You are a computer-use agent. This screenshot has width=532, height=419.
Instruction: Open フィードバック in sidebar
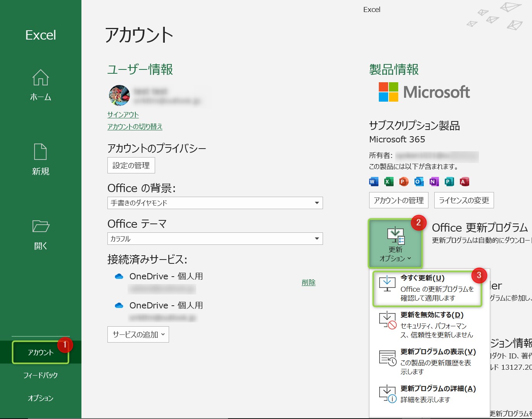tap(41, 375)
